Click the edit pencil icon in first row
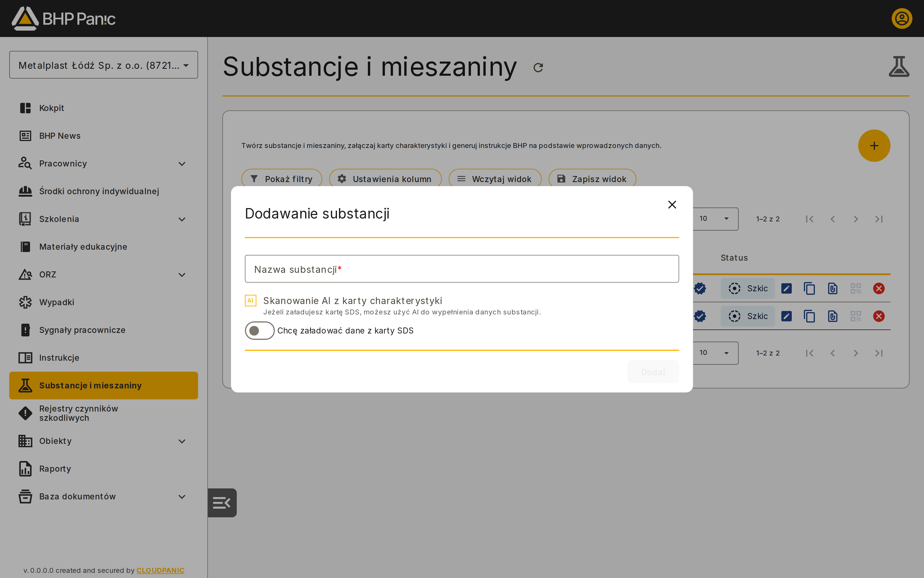 786,288
